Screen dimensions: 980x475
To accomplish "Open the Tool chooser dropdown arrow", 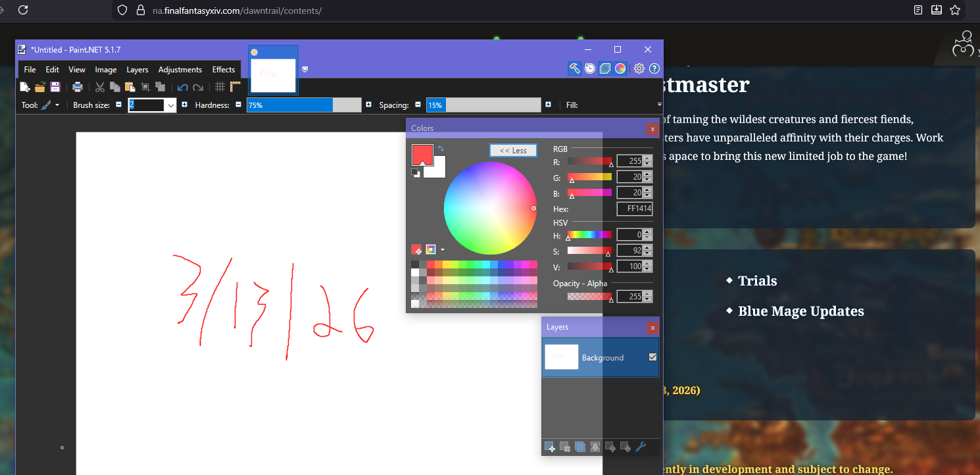I will click(57, 105).
